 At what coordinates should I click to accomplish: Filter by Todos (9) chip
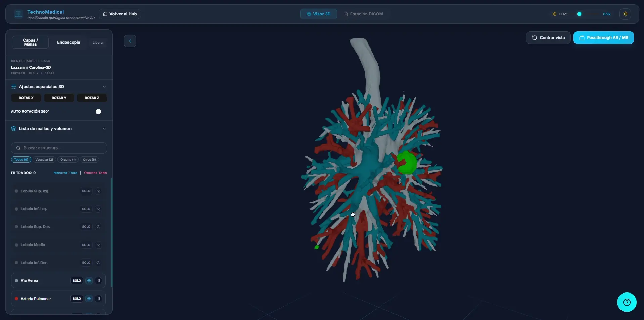click(x=21, y=160)
